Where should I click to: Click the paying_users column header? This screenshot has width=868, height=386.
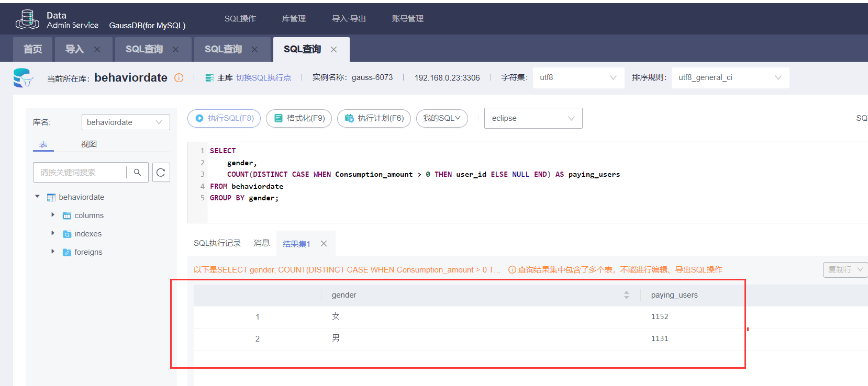pos(674,295)
